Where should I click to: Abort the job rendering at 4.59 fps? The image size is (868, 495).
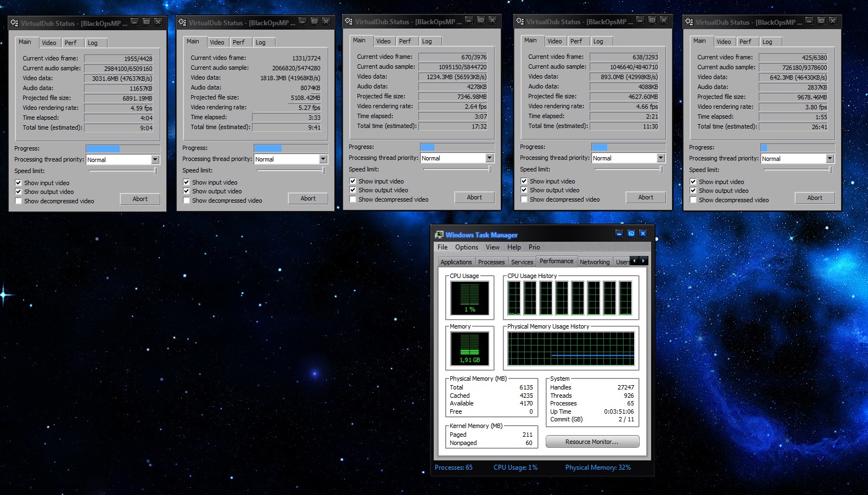coord(140,199)
